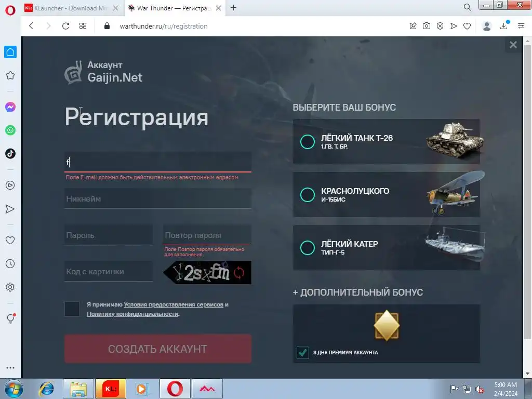Image resolution: width=532 pixels, height=399 pixels.
Task: Open WhatsApp in the sidebar
Action: click(x=10, y=130)
